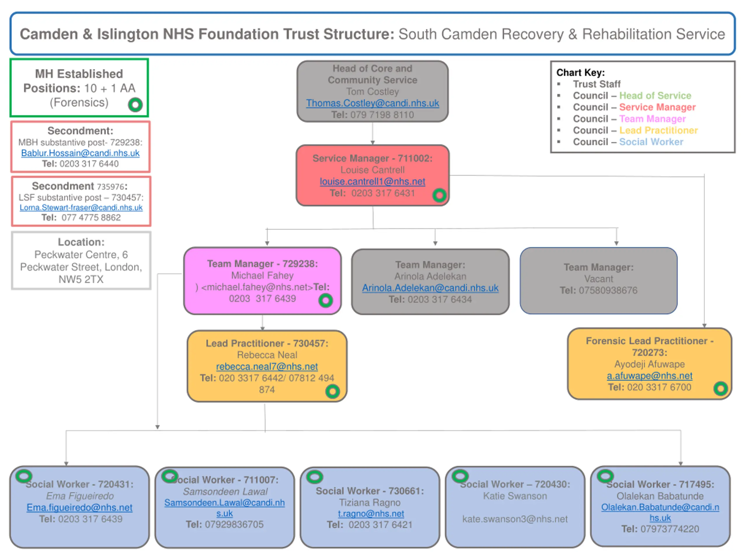Open a.afuwape@nhs.net email link
Image resolution: width=747 pixels, height=560 pixels.
649,375
